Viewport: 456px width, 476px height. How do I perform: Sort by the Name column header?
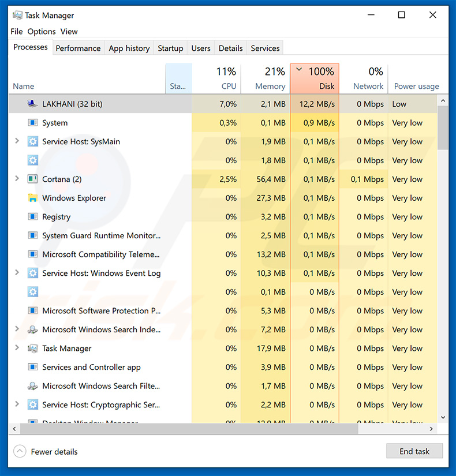click(x=87, y=78)
